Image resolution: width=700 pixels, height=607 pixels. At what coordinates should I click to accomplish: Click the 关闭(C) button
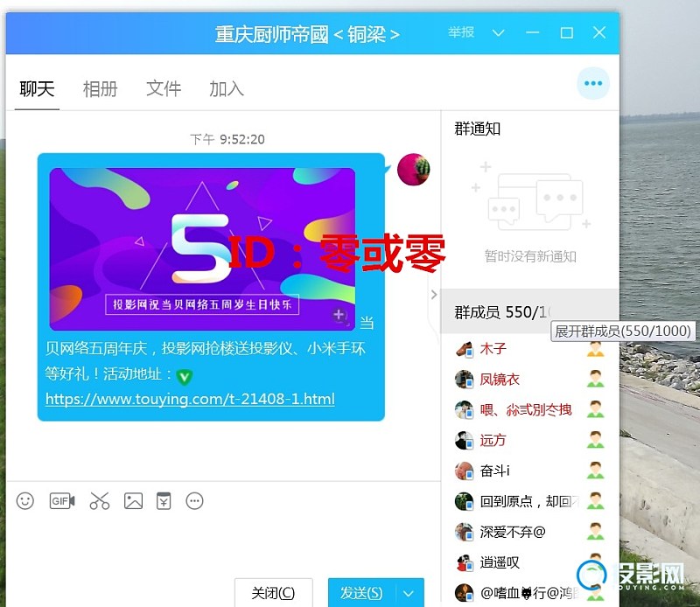[273, 593]
